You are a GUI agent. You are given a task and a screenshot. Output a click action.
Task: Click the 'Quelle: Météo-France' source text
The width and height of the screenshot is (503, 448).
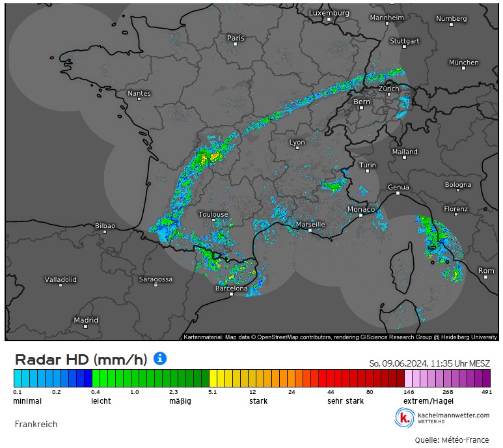pos(452,440)
